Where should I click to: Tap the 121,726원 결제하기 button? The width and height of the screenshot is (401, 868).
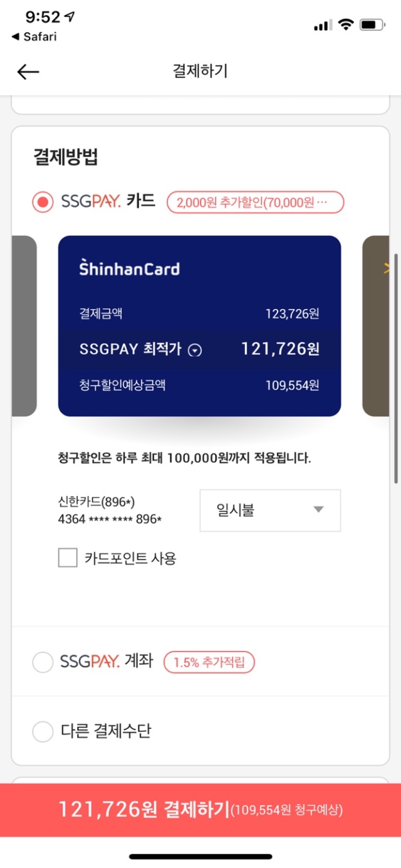200,810
